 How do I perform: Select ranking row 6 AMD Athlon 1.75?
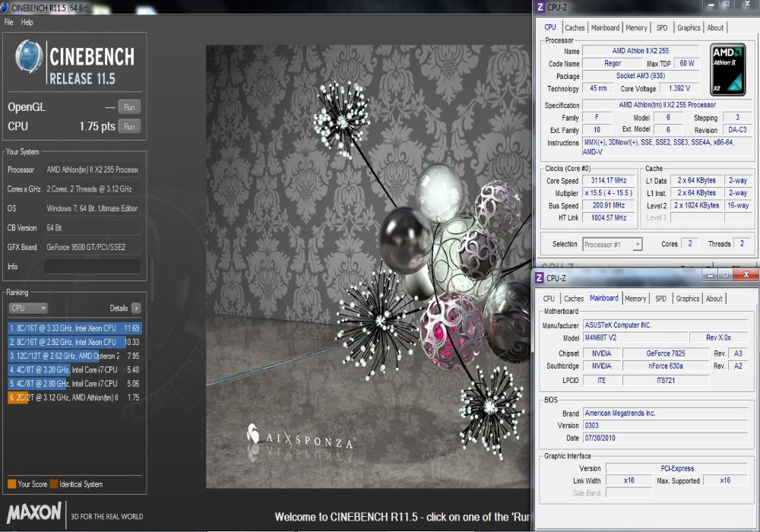click(74, 397)
